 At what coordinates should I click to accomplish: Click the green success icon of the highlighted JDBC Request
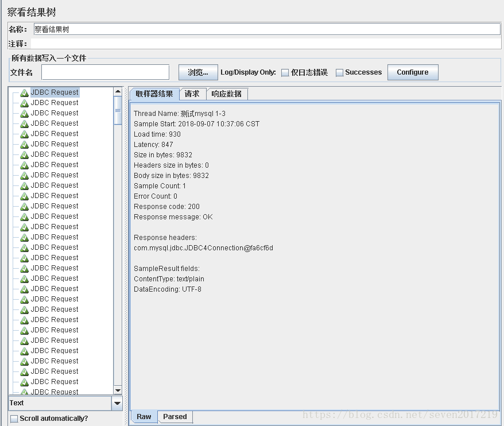point(25,93)
